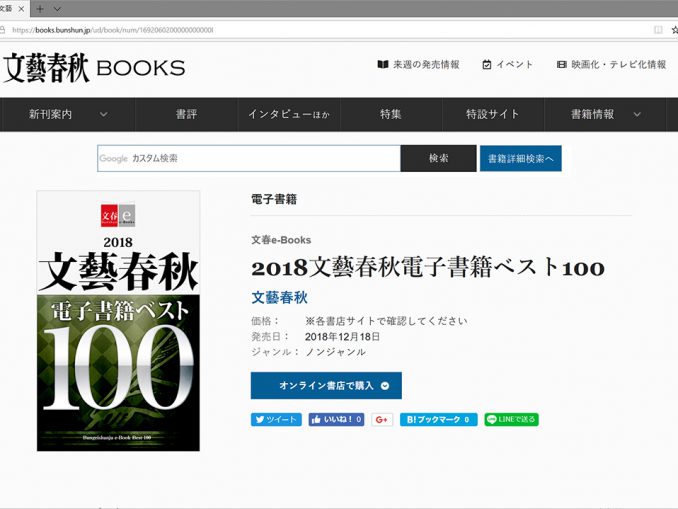Open 来週の発売情報 link
This screenshot has width=678, height=509.
[x=426, y=64]
